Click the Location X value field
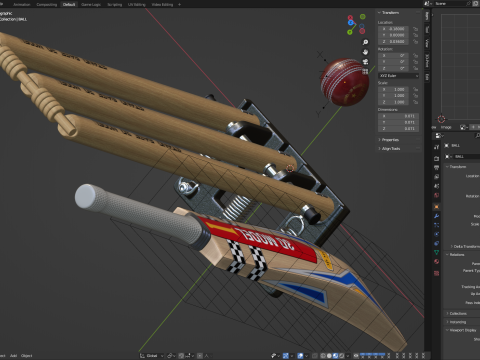This screenshot has height=360, width=480. coord(393,29)
